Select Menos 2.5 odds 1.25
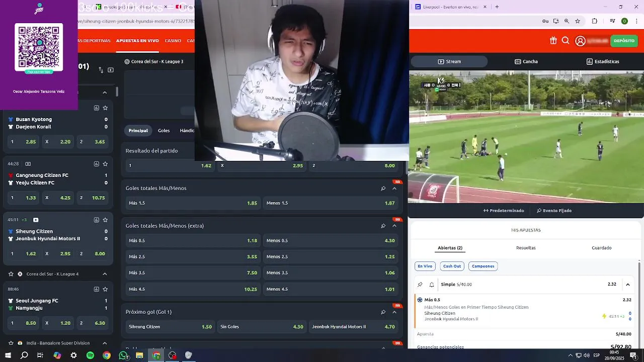 (x=331, y=256)
